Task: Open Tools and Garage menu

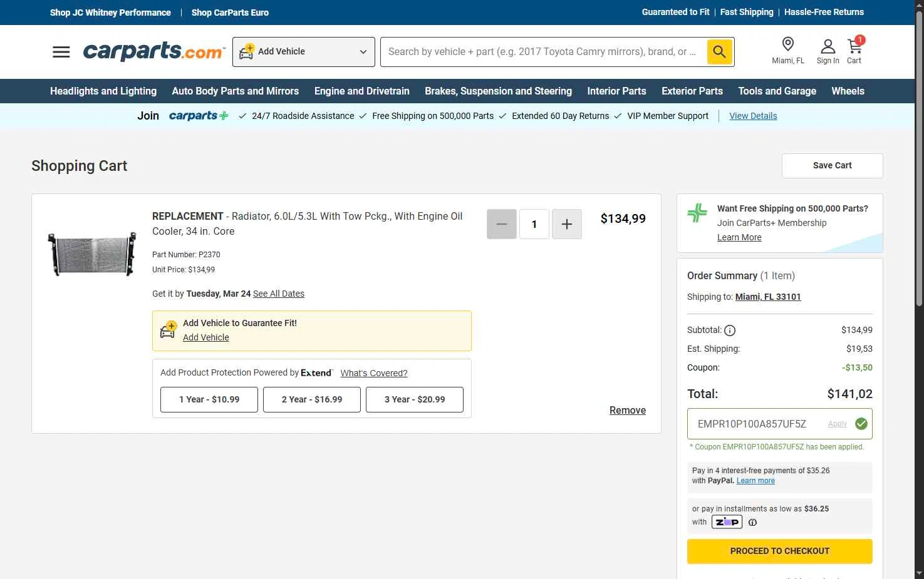Action: coord(777,91)
